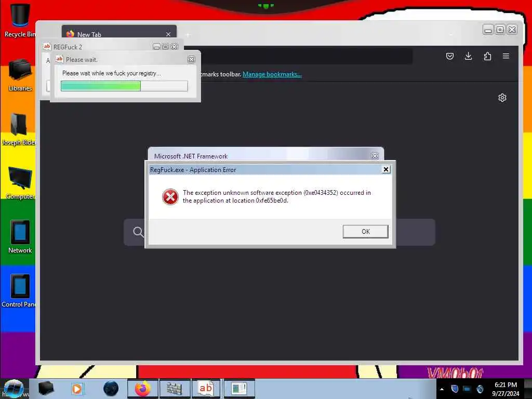Open the New Tab personalize gear icon
The image size is (532, 399).
[x=502, y=98]
